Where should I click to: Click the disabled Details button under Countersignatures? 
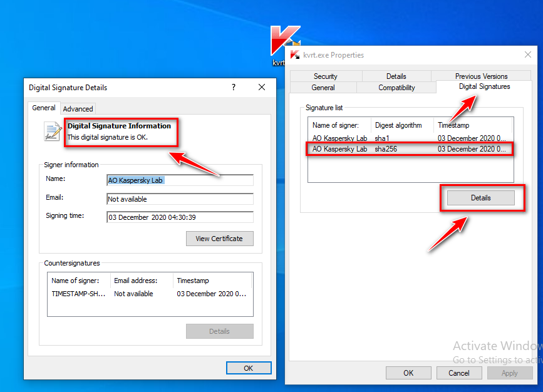[x=220, y=331]
